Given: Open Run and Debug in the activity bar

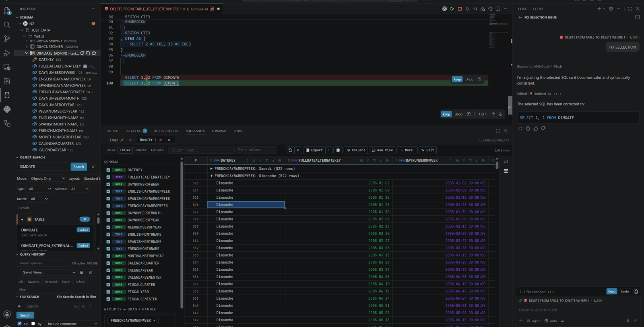Looking at the screenshot, I should [x=7, y=53].
